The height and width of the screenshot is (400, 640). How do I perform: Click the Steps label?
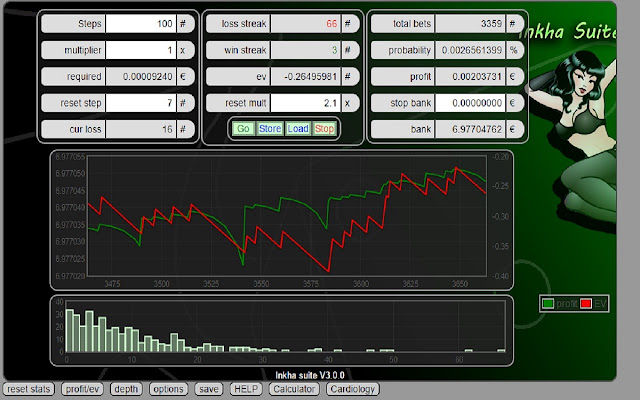click(89, 24)
